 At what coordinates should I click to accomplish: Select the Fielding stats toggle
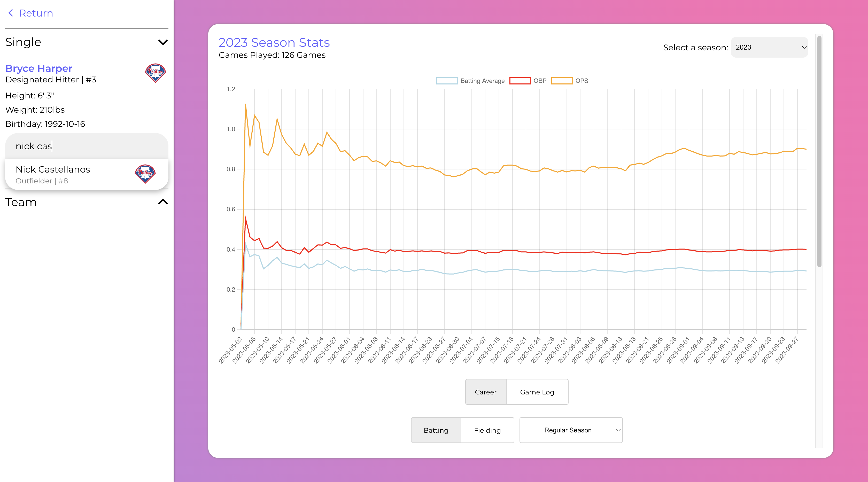487,430
